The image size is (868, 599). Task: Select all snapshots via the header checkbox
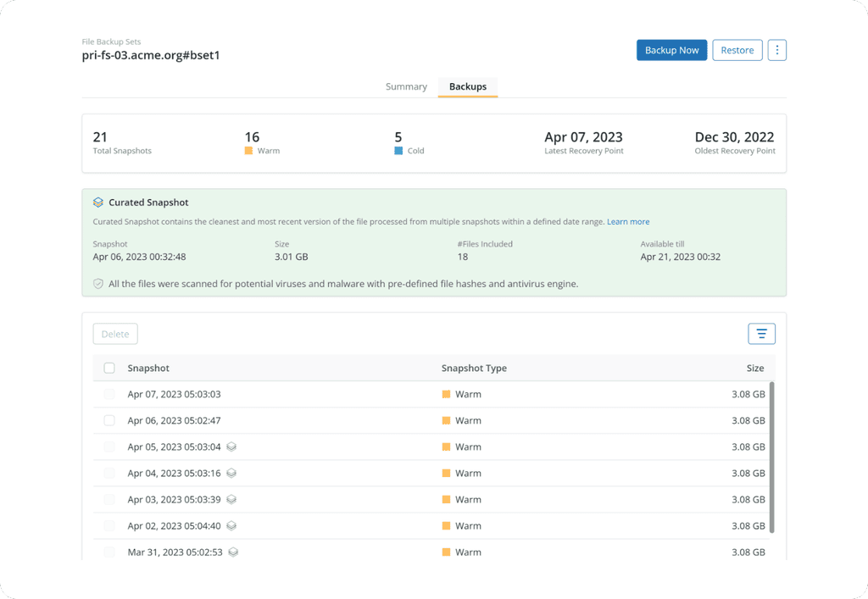[x=108, y=368]
